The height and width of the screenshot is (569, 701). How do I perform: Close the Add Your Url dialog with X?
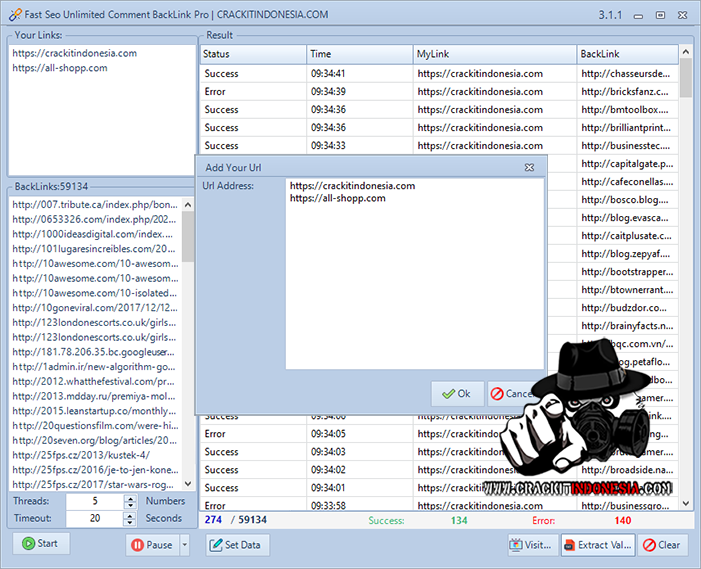tap(530, 168)
